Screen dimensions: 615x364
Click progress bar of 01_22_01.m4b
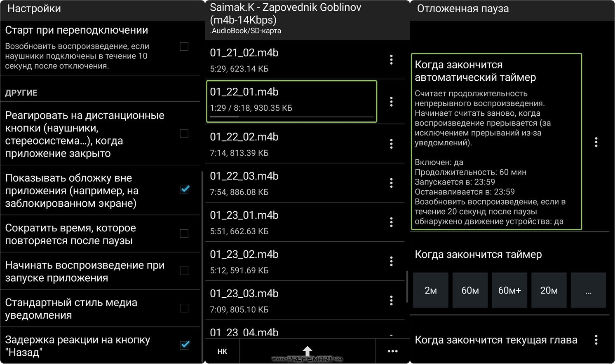291,117
